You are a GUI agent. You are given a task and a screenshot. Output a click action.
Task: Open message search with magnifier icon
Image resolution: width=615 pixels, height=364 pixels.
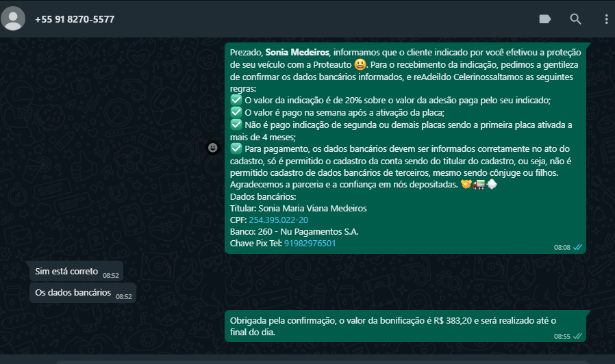575,18
